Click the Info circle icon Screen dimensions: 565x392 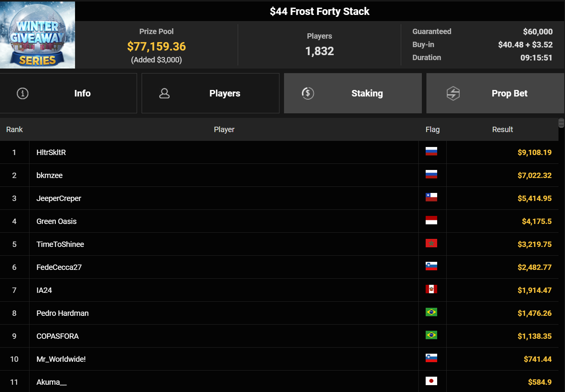click(x=23, y=93)
